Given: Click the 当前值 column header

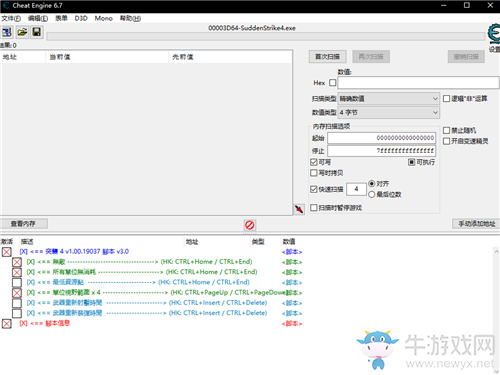Looking at the screenshot, I should 107,57.
